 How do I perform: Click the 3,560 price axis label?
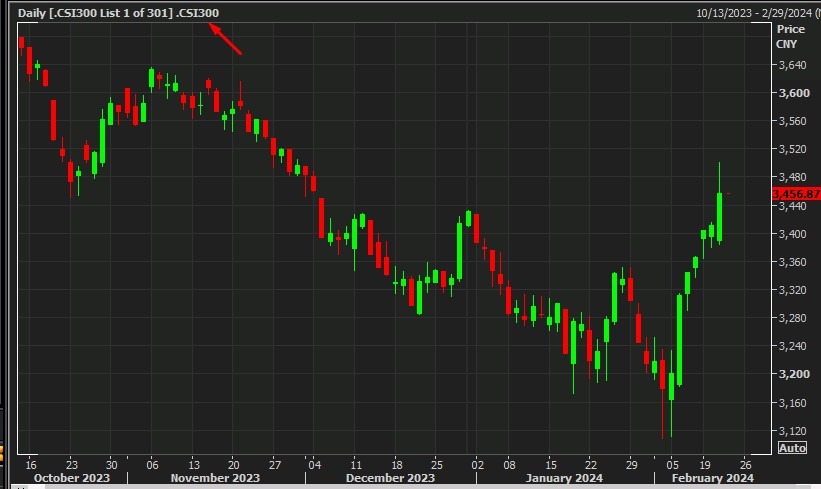click(x=793, y=121)
